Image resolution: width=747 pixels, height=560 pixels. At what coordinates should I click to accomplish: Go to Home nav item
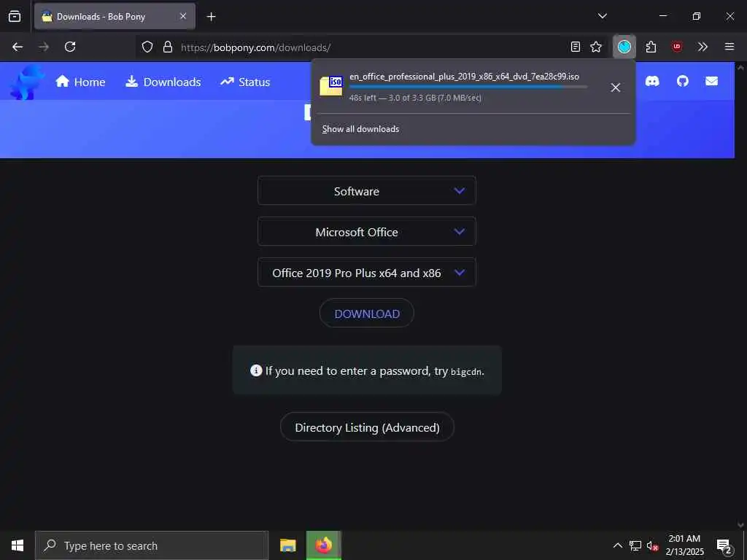(x=80, y=82)
